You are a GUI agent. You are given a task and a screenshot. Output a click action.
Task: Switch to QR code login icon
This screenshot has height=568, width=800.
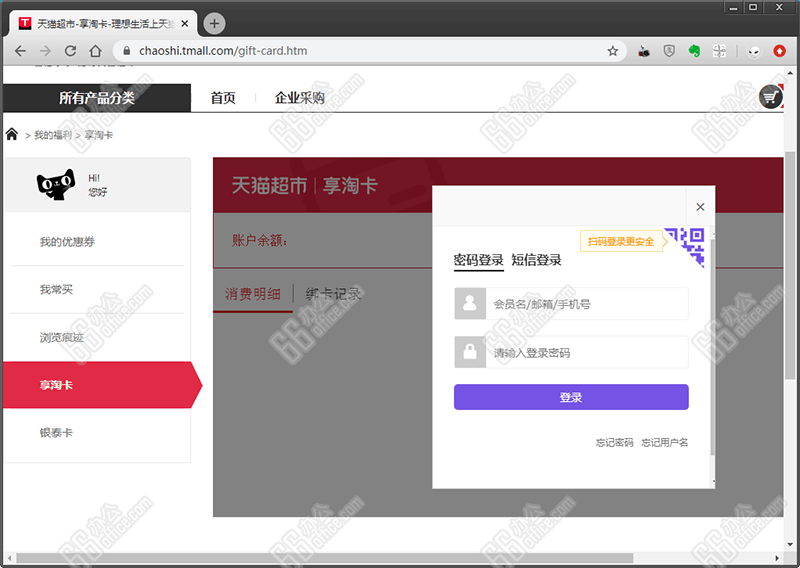[685, 247]
